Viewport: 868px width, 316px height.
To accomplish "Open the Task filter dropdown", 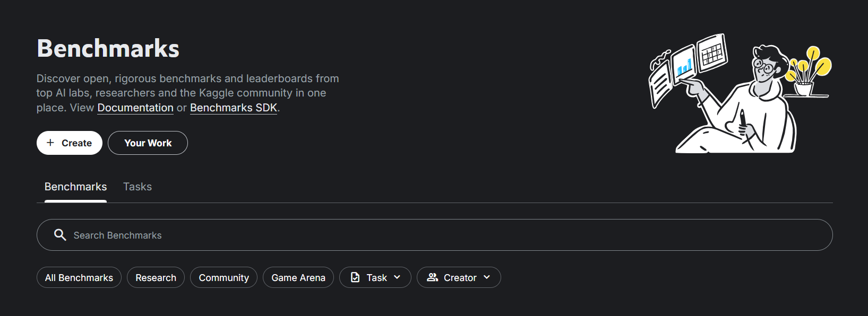I will point(375,277).
